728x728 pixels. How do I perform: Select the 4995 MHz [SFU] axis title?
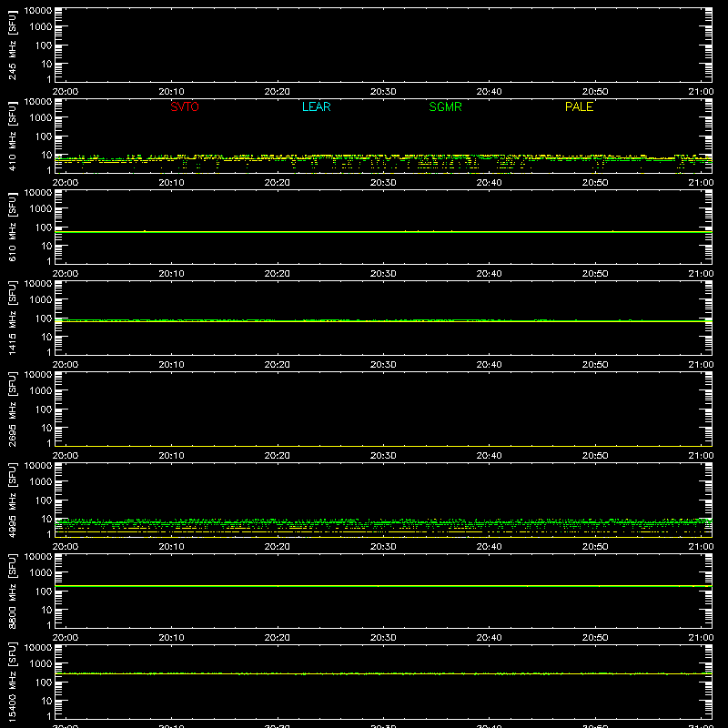click(12, 500)
